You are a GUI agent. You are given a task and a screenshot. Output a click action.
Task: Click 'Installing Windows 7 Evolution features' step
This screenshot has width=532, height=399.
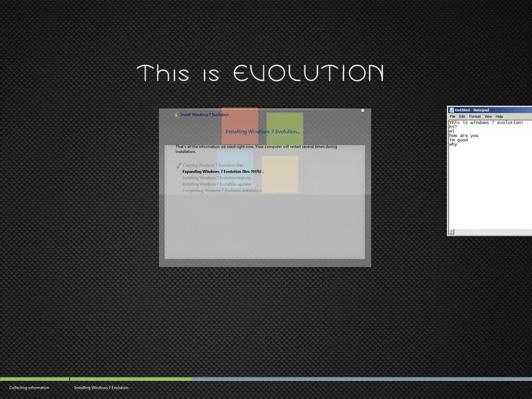(217, 178)
